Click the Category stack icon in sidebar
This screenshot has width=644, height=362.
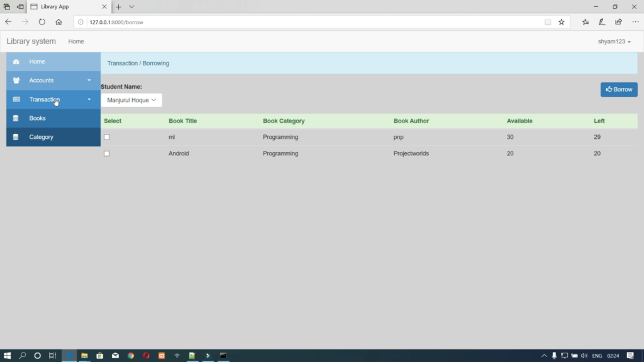pos(16,137)
